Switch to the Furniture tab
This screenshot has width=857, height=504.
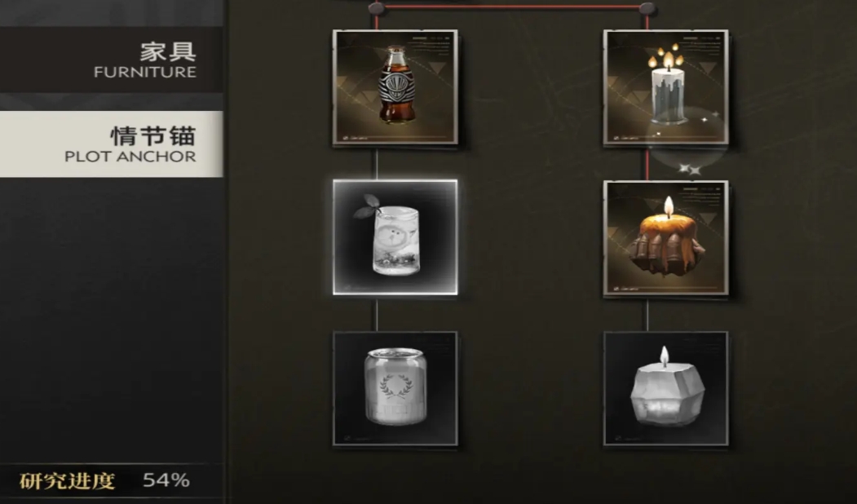pyautogui.click(x=112, y=60)
